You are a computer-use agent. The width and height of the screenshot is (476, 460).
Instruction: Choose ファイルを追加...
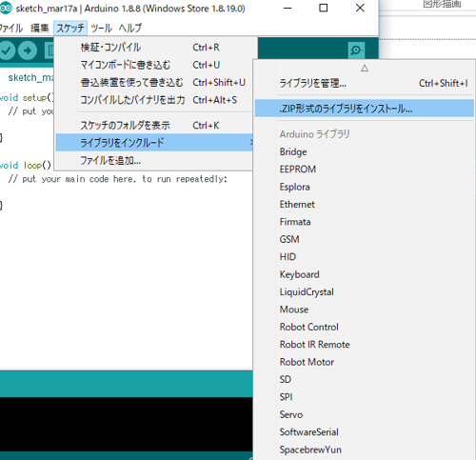click(154, 160)
